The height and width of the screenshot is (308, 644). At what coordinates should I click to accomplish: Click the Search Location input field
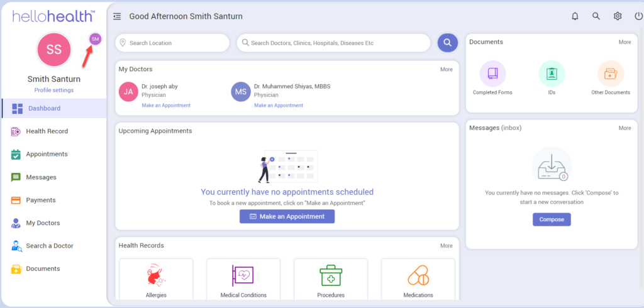(x=172, y=43)
